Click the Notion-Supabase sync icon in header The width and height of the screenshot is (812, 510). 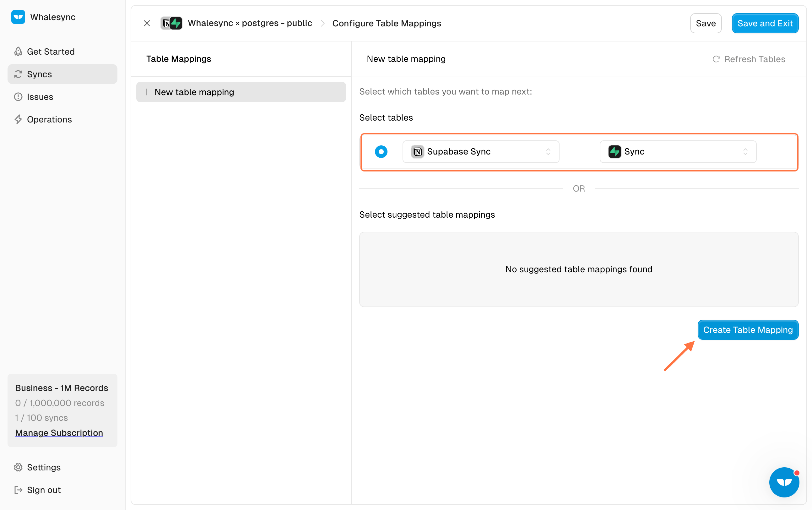(x=171, y=23)
